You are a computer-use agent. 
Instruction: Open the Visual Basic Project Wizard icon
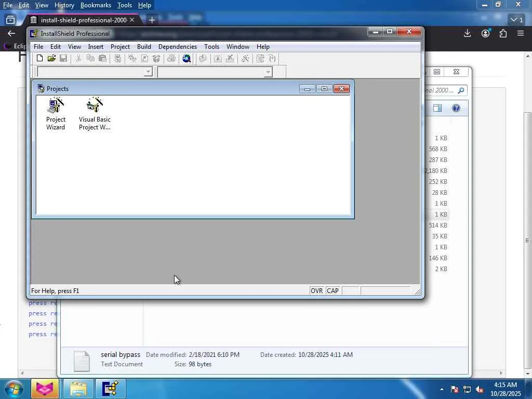click(95, 114)
